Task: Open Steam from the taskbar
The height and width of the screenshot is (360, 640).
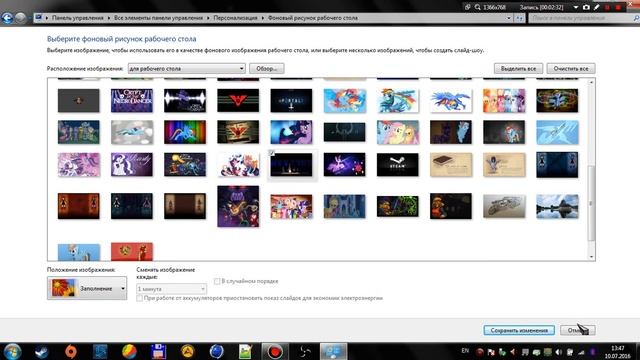Action: 42,351
